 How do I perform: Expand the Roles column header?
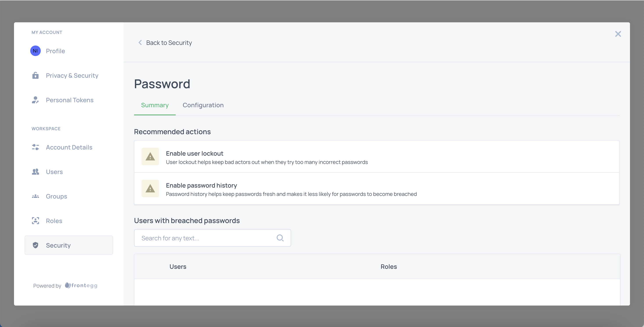click(388, 267)
